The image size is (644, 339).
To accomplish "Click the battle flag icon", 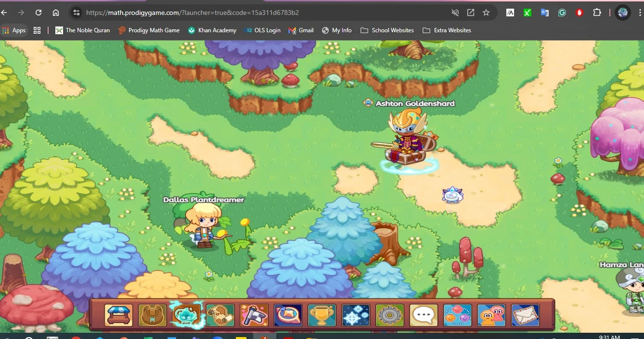I will (254, 315).
